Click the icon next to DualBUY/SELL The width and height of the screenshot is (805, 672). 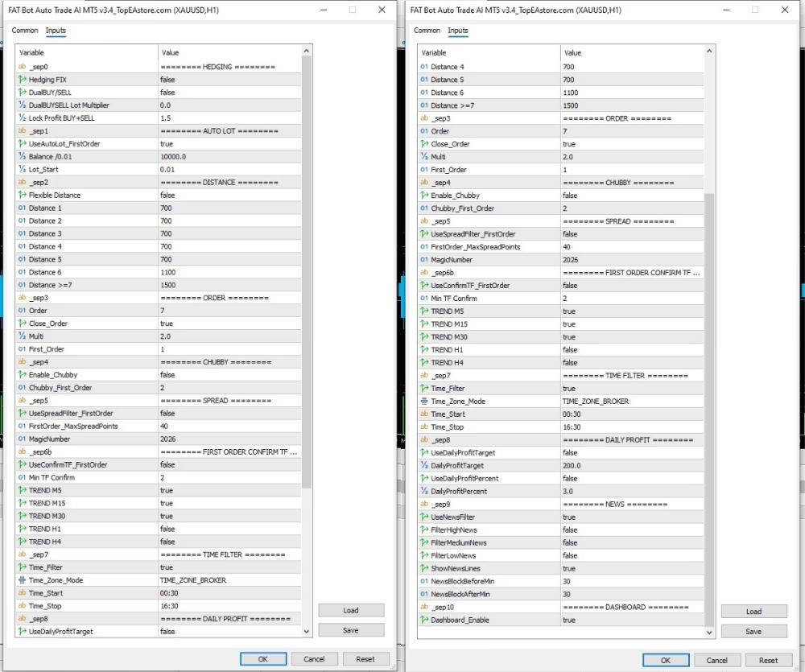[x=22, y=93]
